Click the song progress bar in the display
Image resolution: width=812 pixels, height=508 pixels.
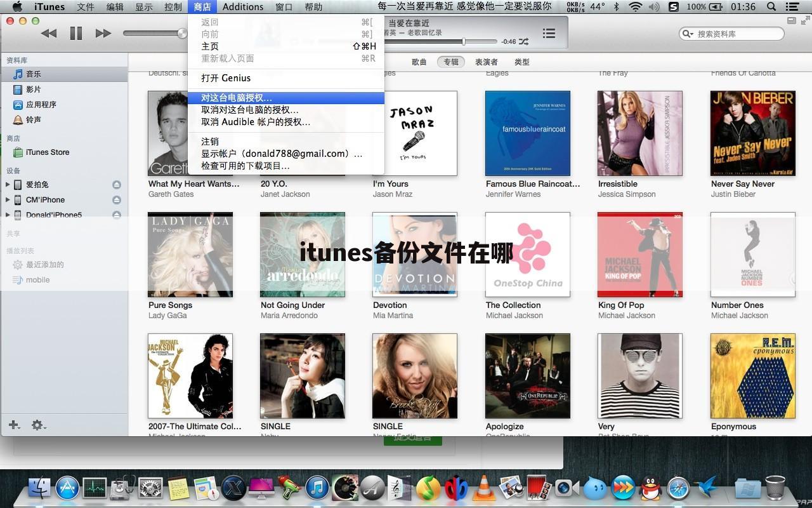tap(442, 42)
